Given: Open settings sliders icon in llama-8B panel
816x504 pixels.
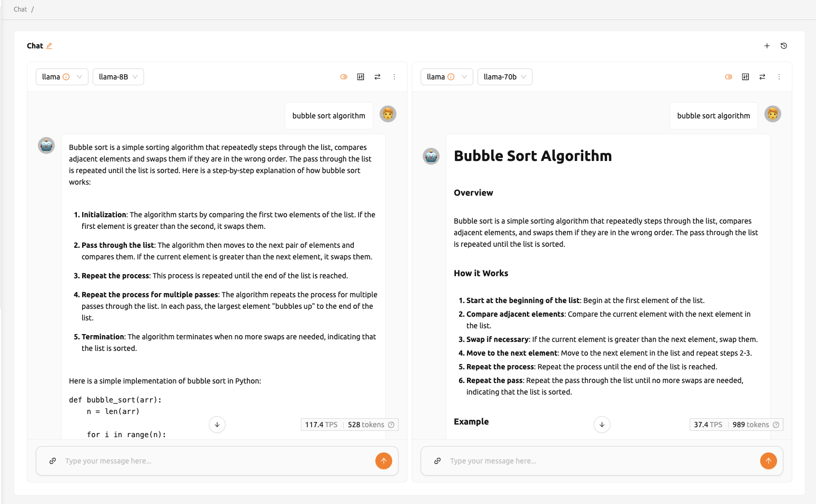Looking at the screenshot, I should pyautogui.click(x=361, y=77).
